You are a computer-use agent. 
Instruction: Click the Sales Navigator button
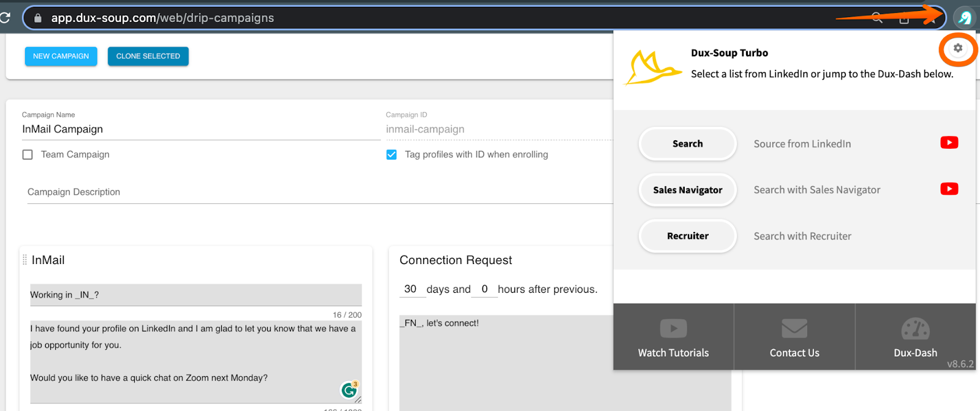tap(687, 190)
